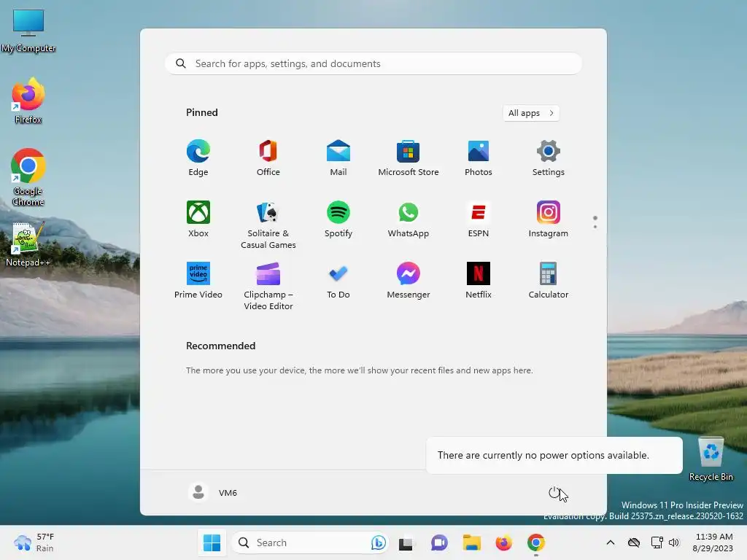Go to next page of pinned apps
The image size is (747, 560).
pyautogui.click(x=595, y=227)
